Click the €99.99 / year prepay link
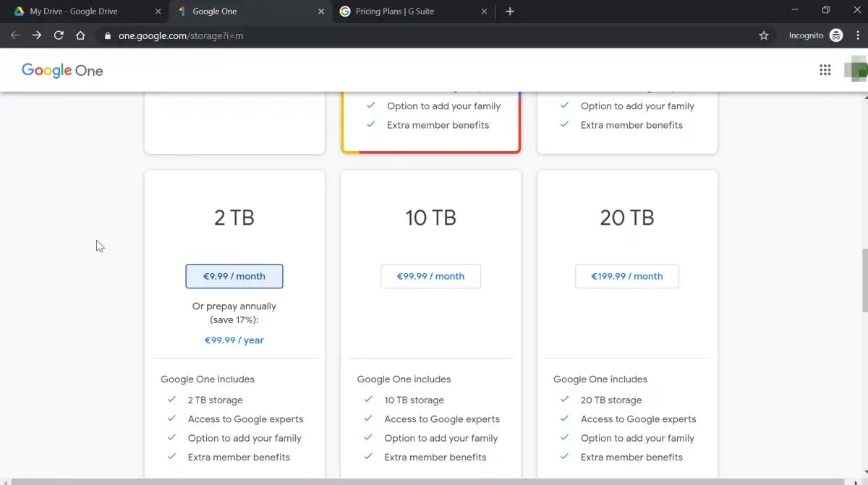This screenshot has height=485, width=868. [234, 340]
